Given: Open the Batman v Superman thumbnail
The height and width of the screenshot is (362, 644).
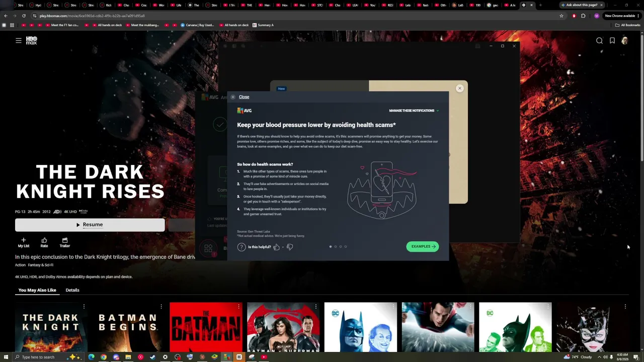Looking at the screenshot, I should (283, 327).
